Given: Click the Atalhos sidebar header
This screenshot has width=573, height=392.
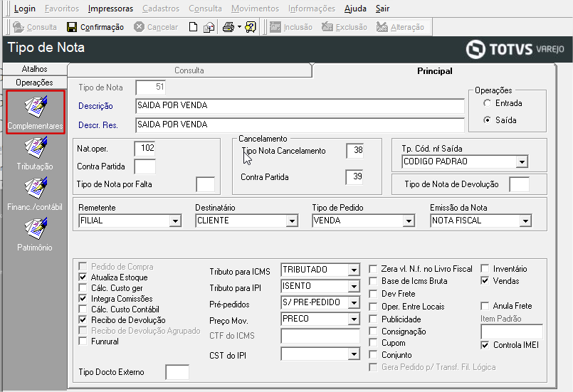Looking at the screenshot, I should [x=34, y=69].
